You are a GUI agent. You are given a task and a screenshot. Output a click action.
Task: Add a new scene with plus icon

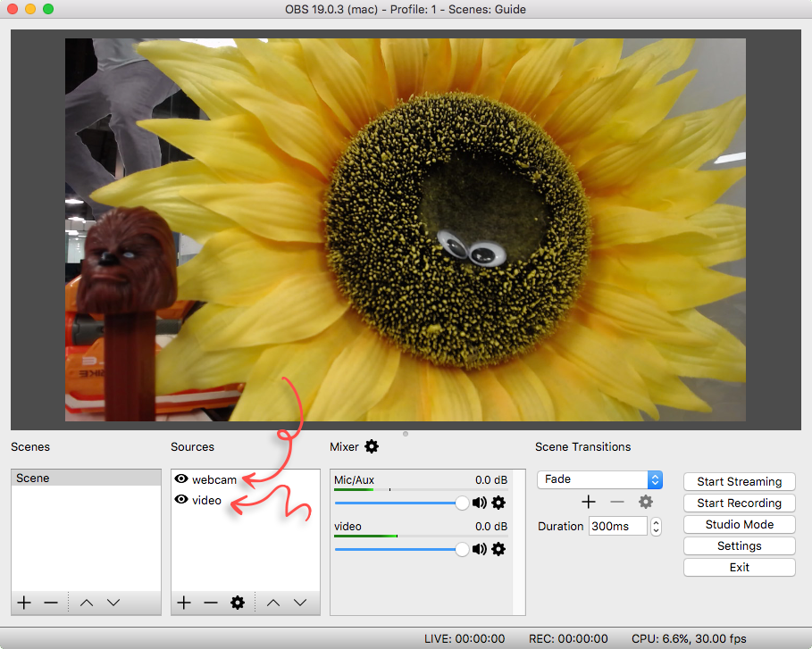24,603
